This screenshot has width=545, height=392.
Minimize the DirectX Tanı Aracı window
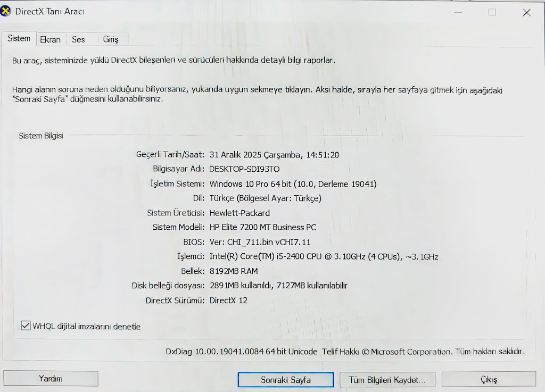(458, 13)
